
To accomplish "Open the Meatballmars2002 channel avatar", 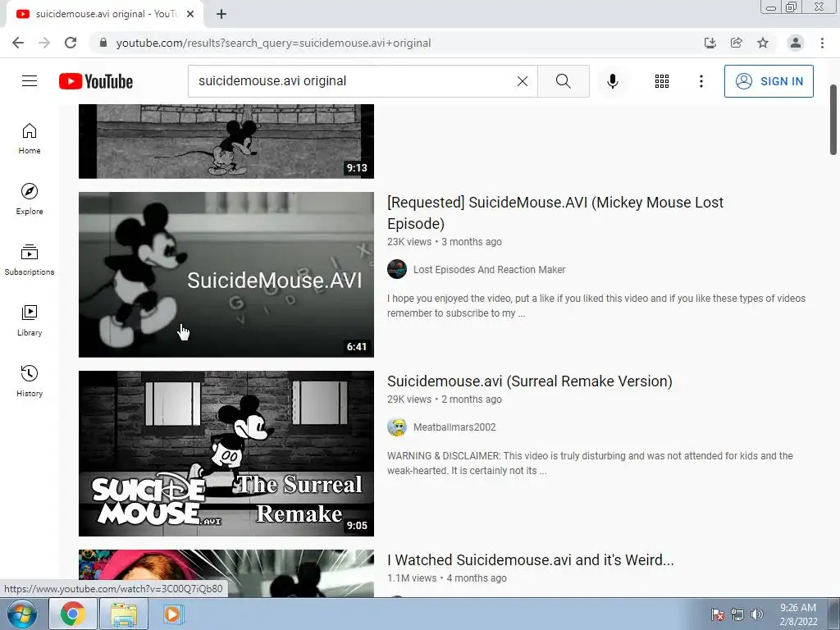I will coord(397,427).
